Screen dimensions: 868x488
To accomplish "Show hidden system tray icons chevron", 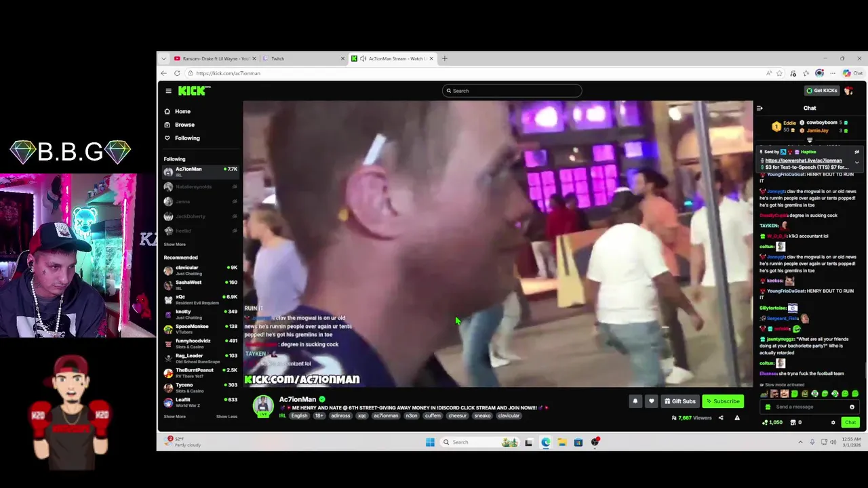I will click(800, 443).
